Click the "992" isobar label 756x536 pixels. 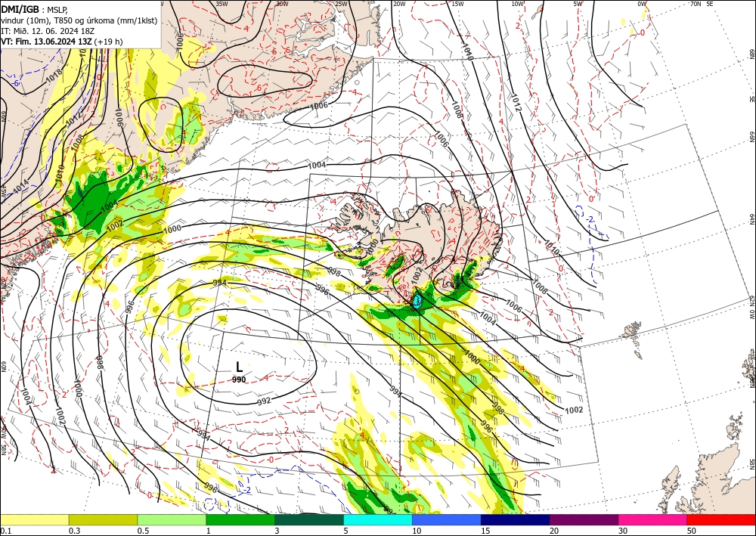(264, 401)
